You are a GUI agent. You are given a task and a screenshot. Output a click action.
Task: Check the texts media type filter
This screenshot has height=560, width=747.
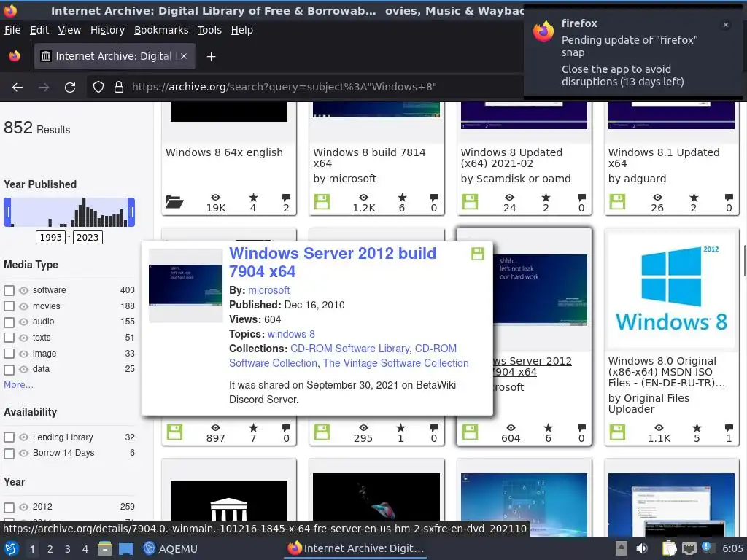pos(9,338)
